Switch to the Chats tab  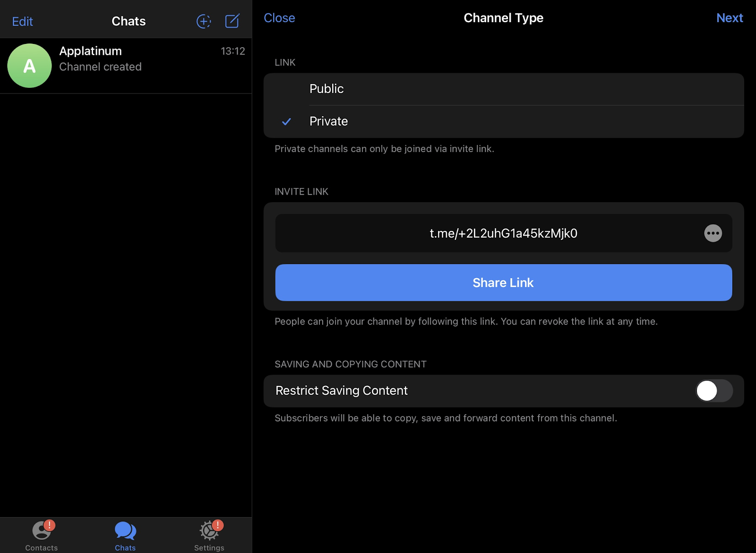(x=124, y=536)
